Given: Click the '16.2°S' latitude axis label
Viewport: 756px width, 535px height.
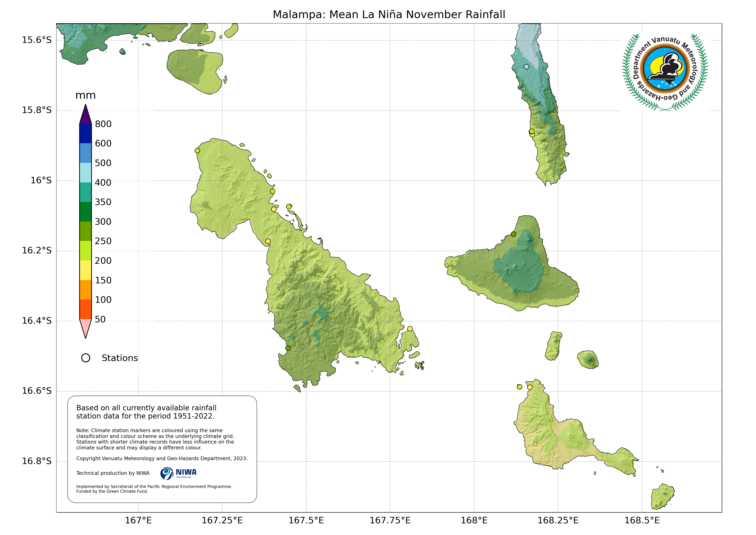Looking at the screenshot, I should click(37, 250).
